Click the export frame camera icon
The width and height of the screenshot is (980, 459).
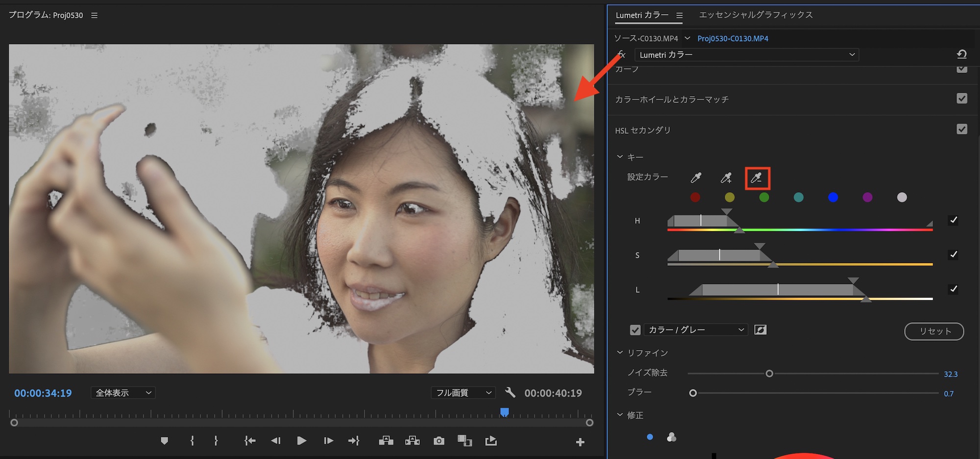[x=439, y=441]
